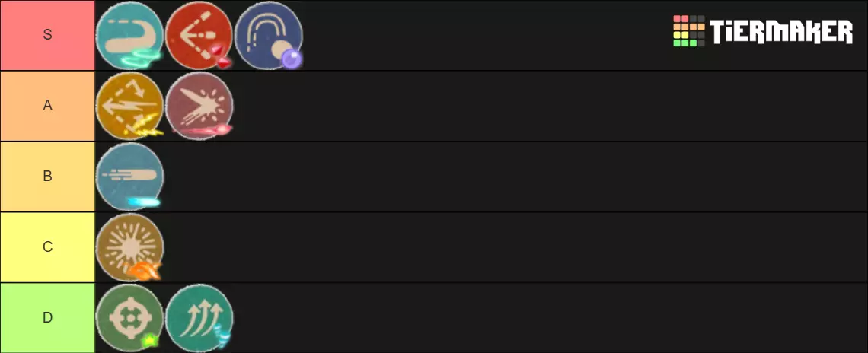The width and height of the screenshot is (868, 353).
Task: Select the light-orange B tier label
Action: point(47,176)
